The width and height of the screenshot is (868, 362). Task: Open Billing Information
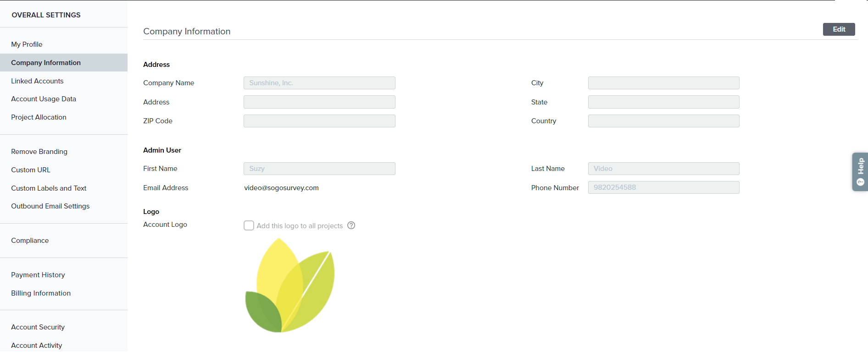41,293
